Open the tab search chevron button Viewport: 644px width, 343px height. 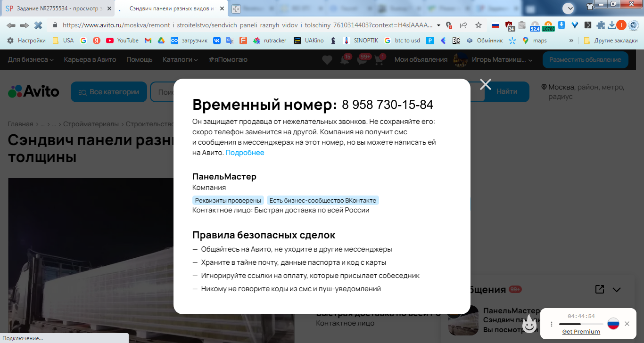tap(569, 8)
